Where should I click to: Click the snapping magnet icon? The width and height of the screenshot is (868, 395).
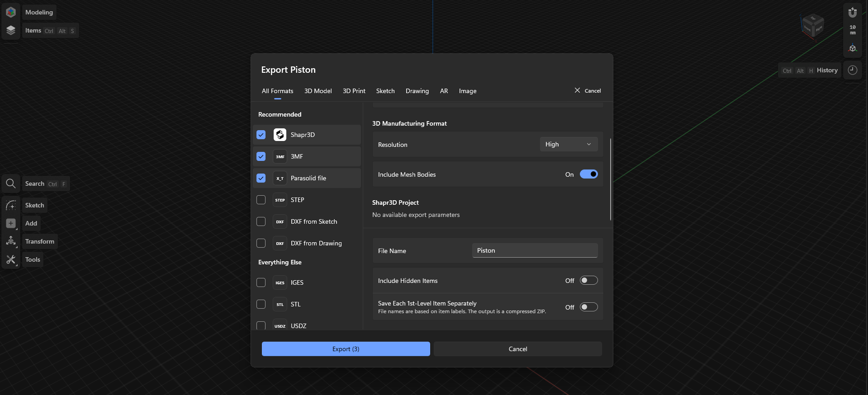(x=853, y=12)
